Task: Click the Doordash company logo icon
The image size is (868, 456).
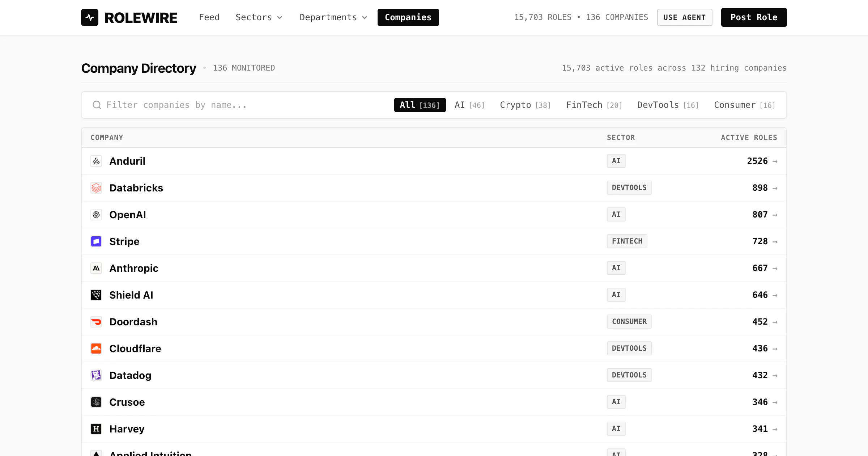Action: pyautogui.click(x=96, y=322)
